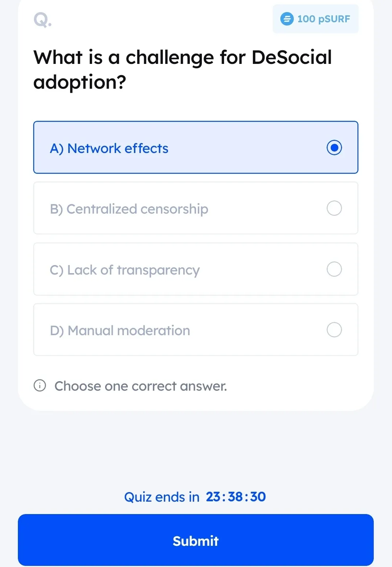The height and width of the screenshot is (567, 392).
Task: Click the 100 pSURF reward badge
Action: 315,19
